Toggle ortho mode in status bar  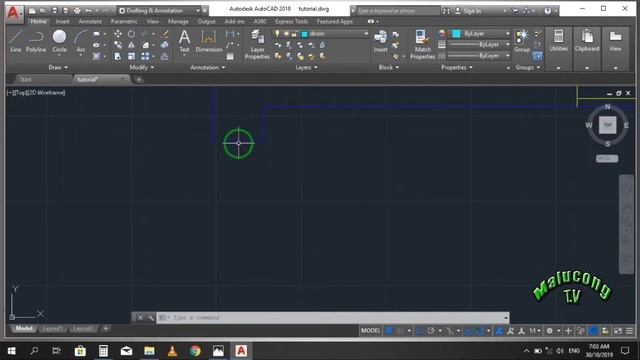pos(419,331)
